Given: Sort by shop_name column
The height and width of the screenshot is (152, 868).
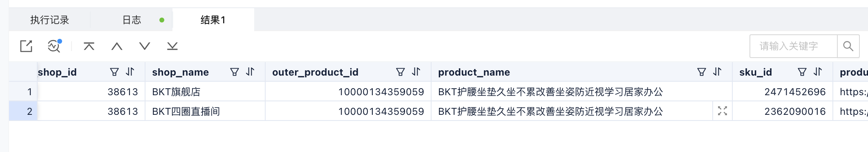Looking at the screenshot, I should pyautogui.click(x=250, y=72).
